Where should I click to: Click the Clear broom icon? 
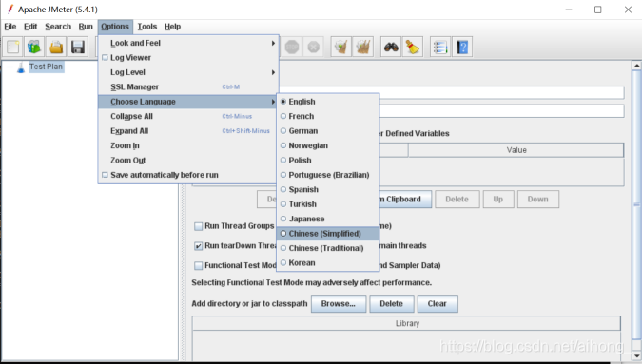click(x=341, y=47)
